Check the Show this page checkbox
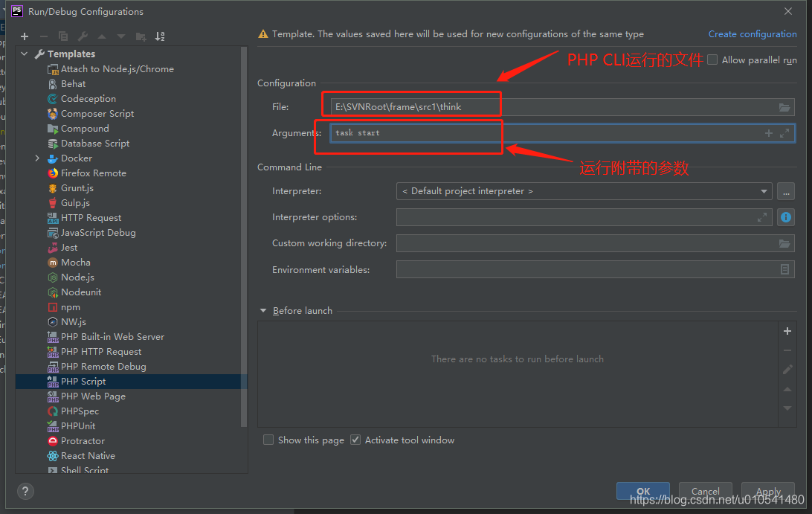The height and width of the screenshot is (514, 812). pos(268,440)
